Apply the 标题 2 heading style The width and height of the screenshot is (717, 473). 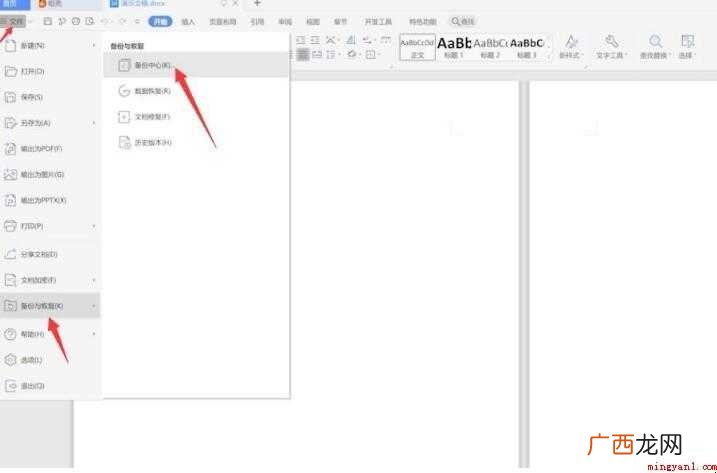pos(491,47)
